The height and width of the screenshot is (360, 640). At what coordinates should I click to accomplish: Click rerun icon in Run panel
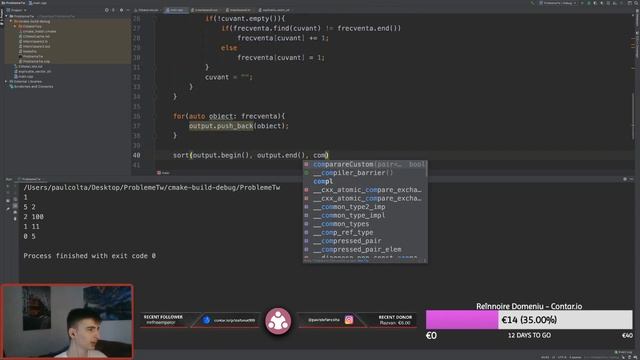click(8, 186)
